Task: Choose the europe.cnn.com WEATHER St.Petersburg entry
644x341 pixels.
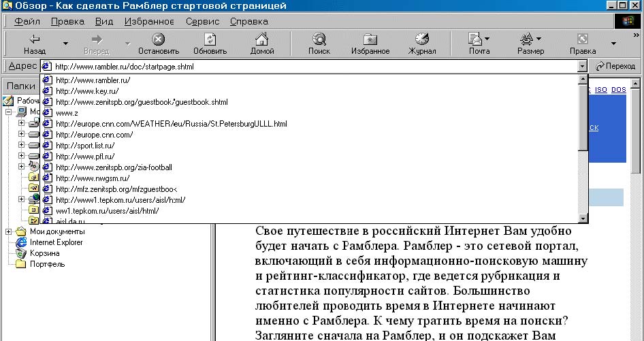Action: pos(310,124)
